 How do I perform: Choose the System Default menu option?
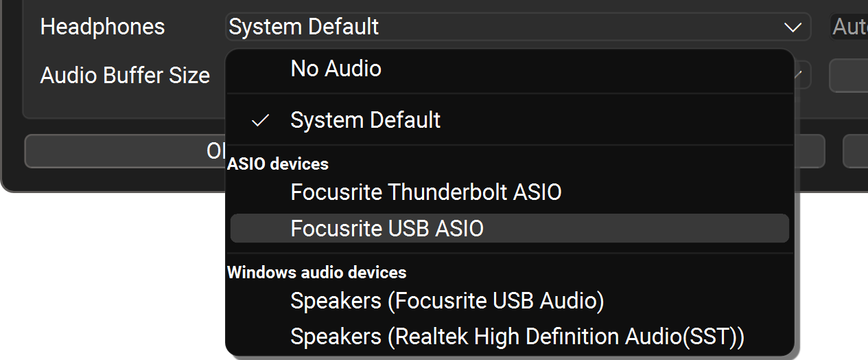pos(365,121)
